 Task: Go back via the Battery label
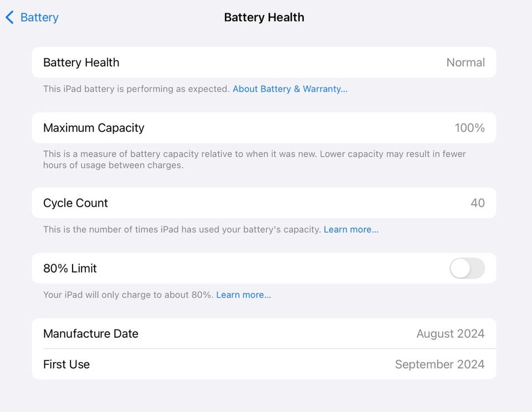pos(39,18)
